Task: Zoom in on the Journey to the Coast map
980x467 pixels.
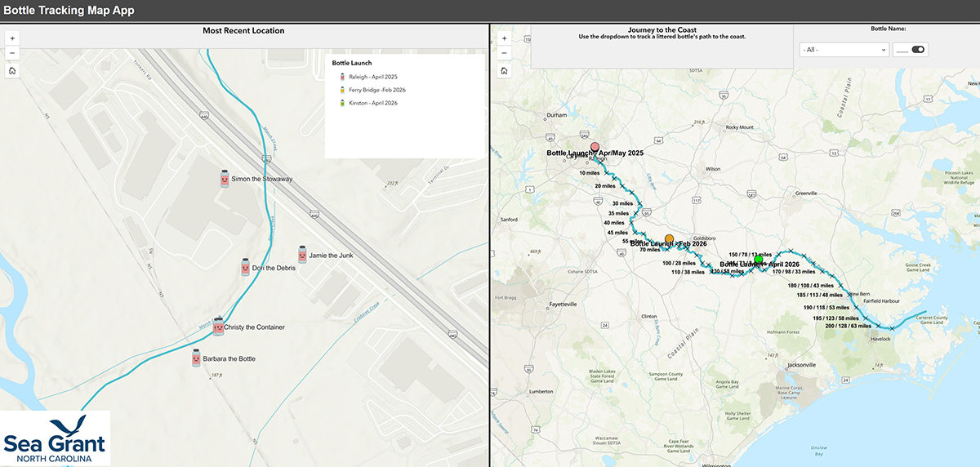Action: click(504, 38)
